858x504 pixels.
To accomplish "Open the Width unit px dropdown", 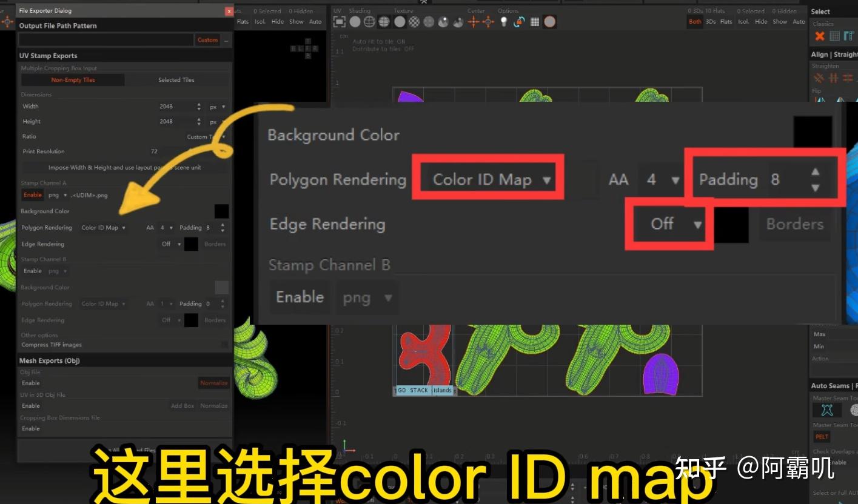I will [217, 107].
